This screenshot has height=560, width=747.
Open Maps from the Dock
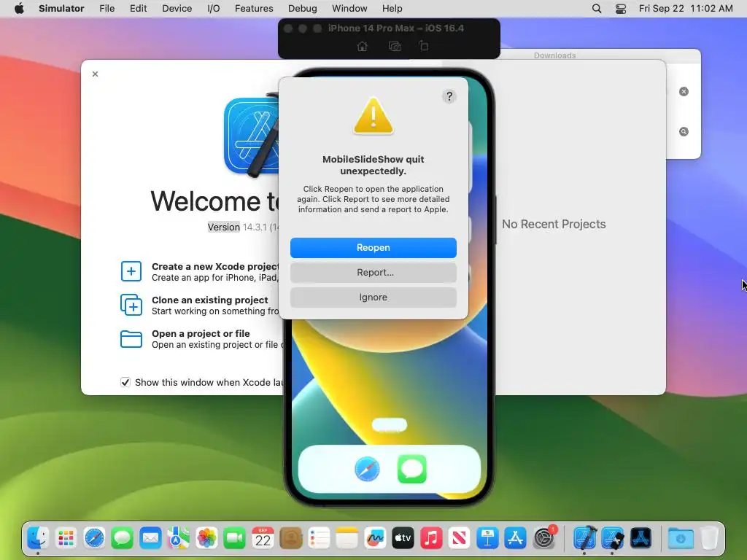pos(178,538)
